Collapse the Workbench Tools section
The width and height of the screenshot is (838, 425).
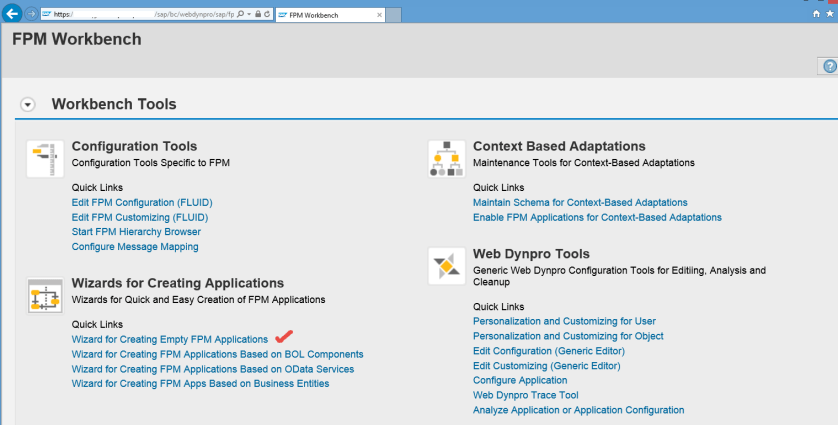coord(28,104)
